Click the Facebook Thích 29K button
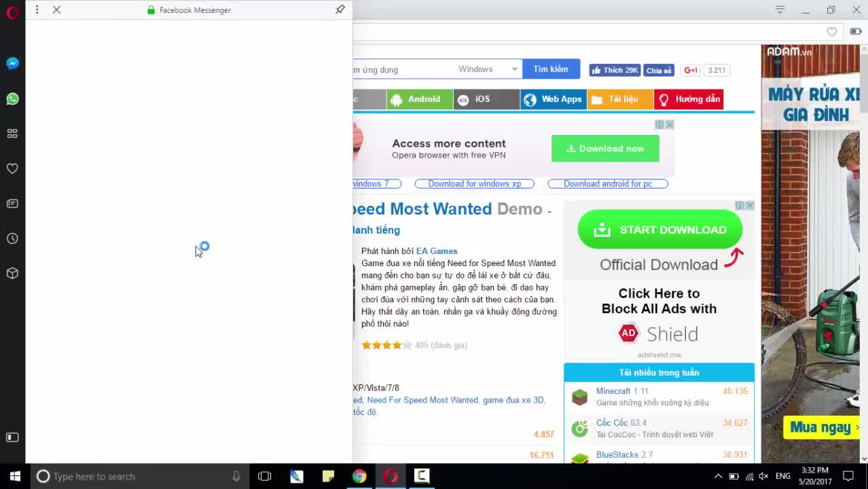The width and height of the screenshot is (868, 489). point(614,70)
